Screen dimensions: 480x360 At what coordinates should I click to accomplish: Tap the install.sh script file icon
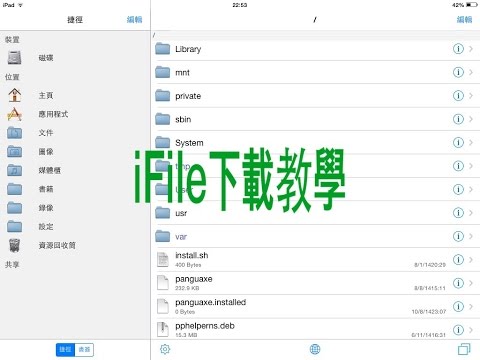click(163, 260)
